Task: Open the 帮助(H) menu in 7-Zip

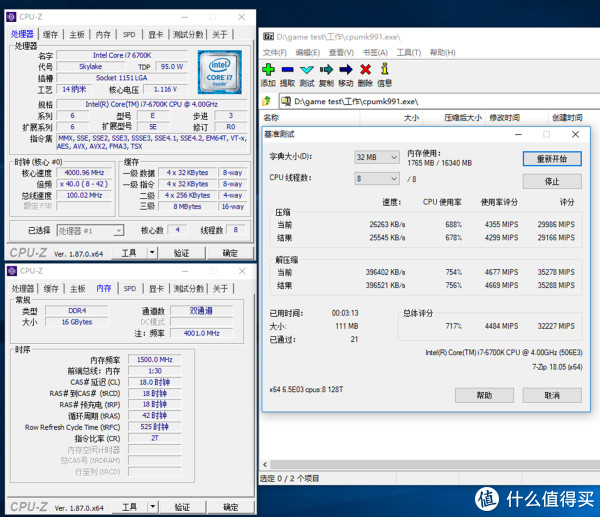Action: pyautogui.click(x=442, y=52)
